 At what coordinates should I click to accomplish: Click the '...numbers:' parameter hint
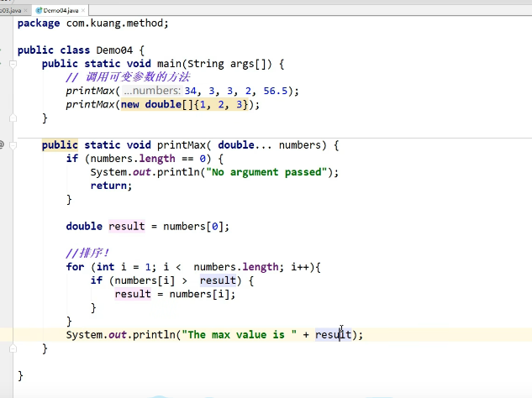pos(151,91)
